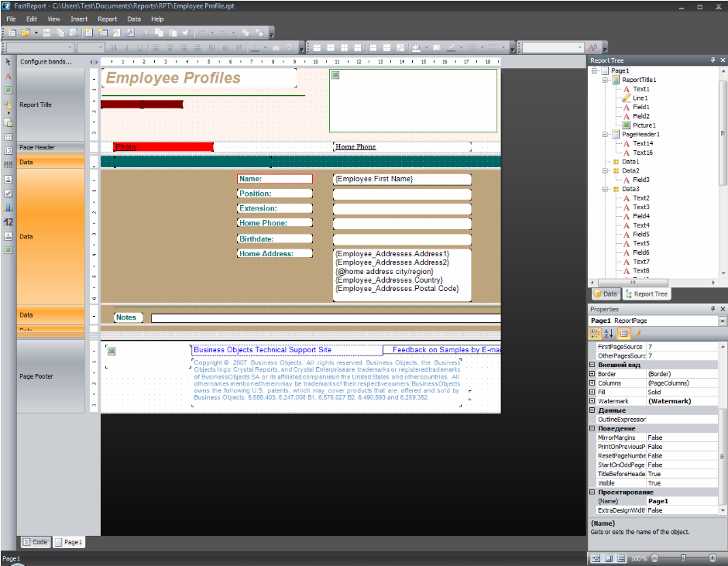The width and height of the screenshot is (728, 566).
Task: Expand the Watermark property
Action: pyautogui.click(x=592, y=401)
